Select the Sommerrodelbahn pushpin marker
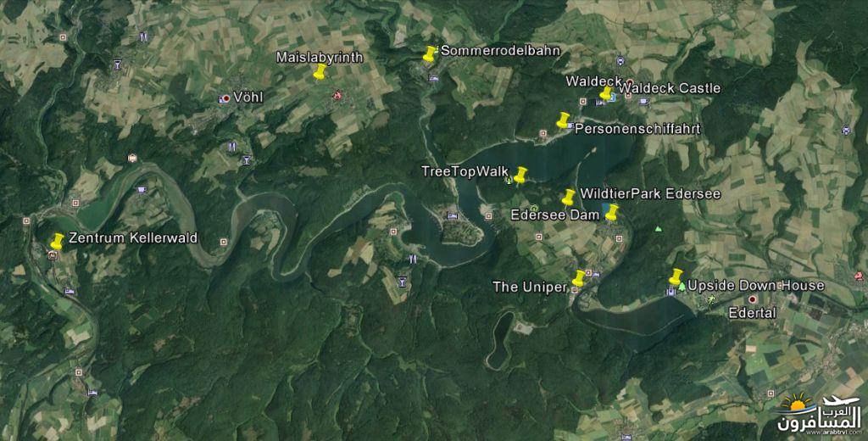Viewport: 868px width, 441px height. pyautogui.click(x=430, y=53)
